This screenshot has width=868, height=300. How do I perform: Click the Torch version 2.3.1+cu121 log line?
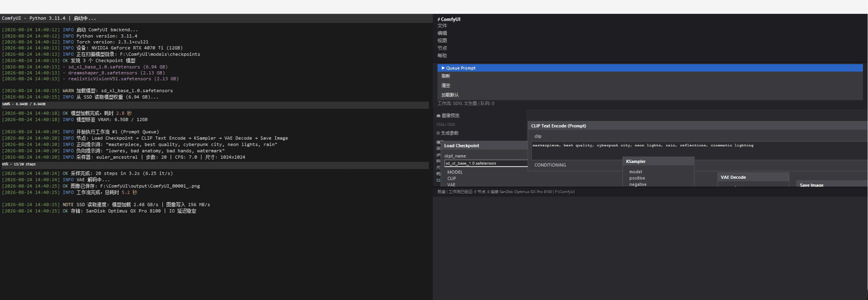[x=75, y=42]
